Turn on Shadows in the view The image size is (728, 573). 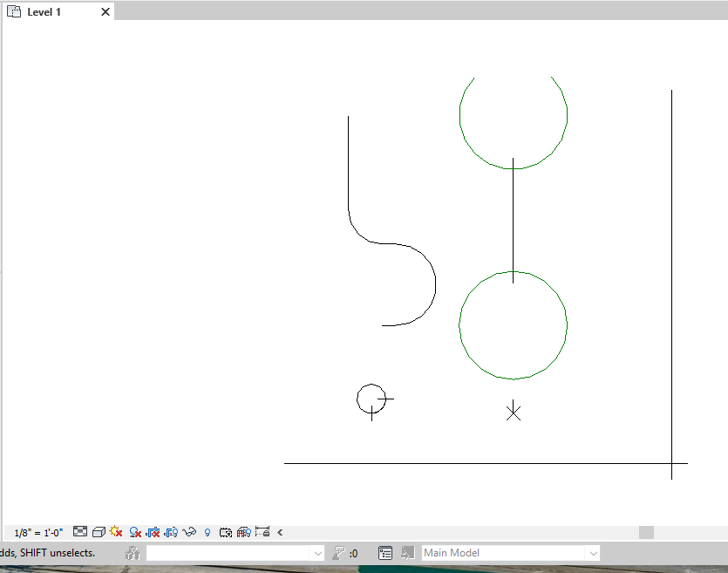tap(135, 532)
